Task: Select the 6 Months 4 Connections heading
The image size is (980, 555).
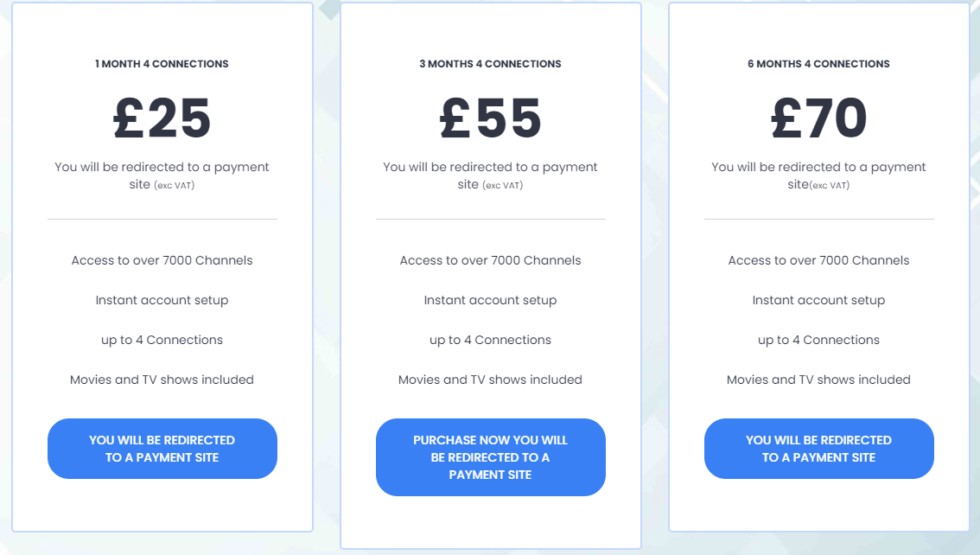Action: pyautogui.click(x=818, y=64)
